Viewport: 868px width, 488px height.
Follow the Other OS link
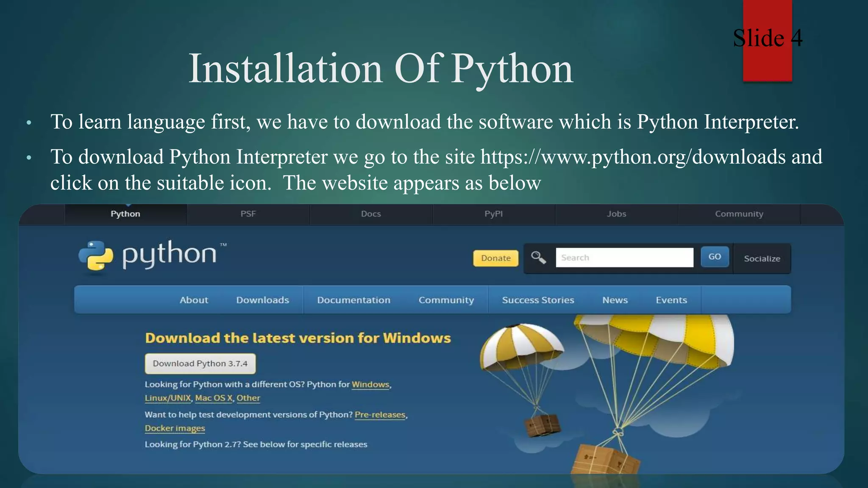click(x=248, y=398)
